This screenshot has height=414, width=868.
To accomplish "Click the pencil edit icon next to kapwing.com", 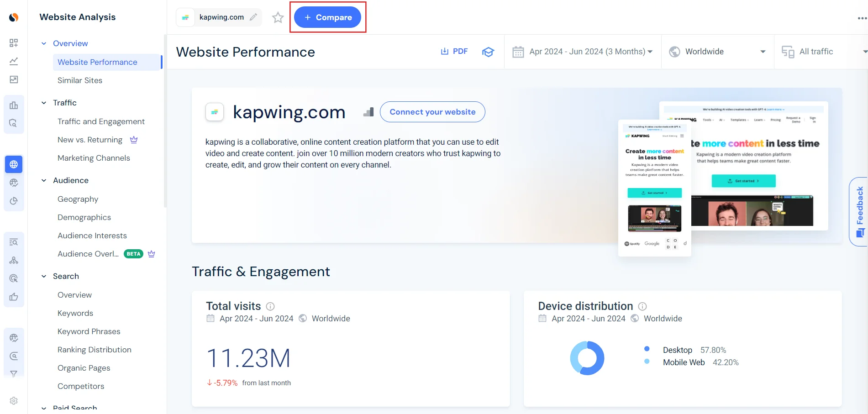I will click(x=253, y=17).
